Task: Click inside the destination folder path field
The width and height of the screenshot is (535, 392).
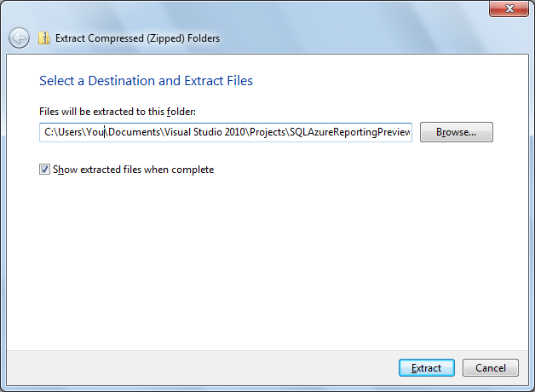Action: pyautogui.click(x=226, y=133)
